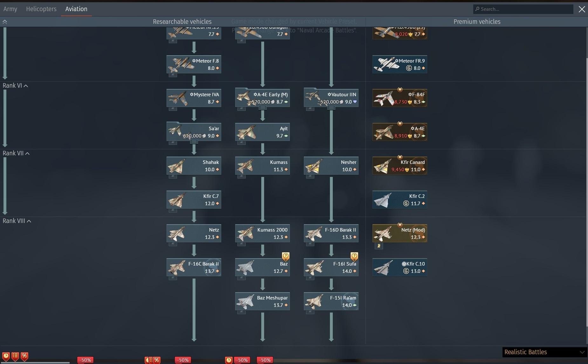Click the red list icon at bottom left

click(x=15, y=356)
